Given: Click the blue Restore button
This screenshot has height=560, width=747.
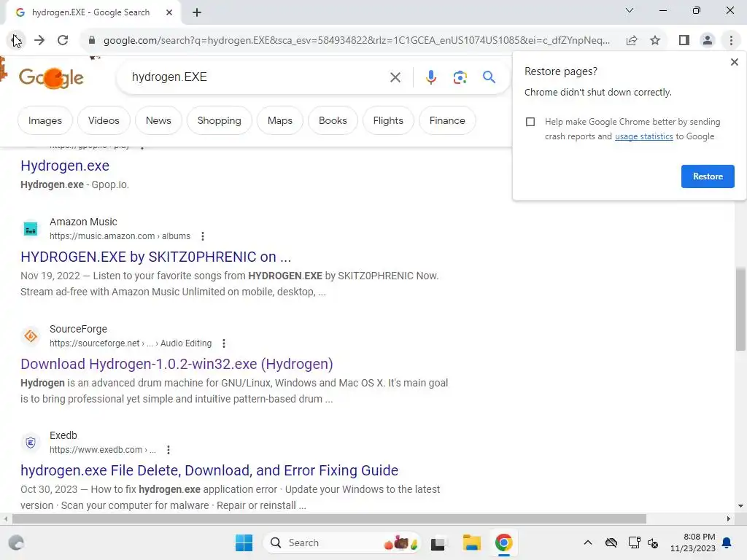Looking at the screenshot, I should tap(708, 176).
